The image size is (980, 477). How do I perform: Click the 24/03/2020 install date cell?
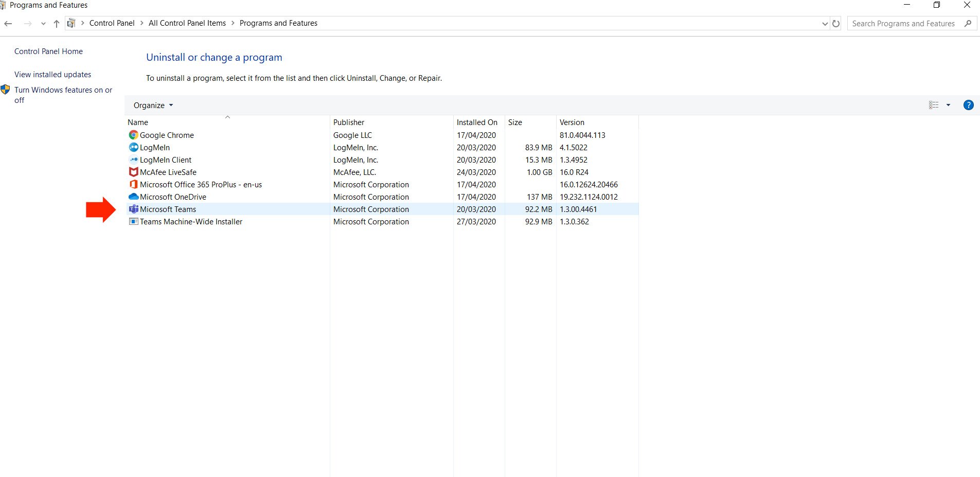[476, 172]
